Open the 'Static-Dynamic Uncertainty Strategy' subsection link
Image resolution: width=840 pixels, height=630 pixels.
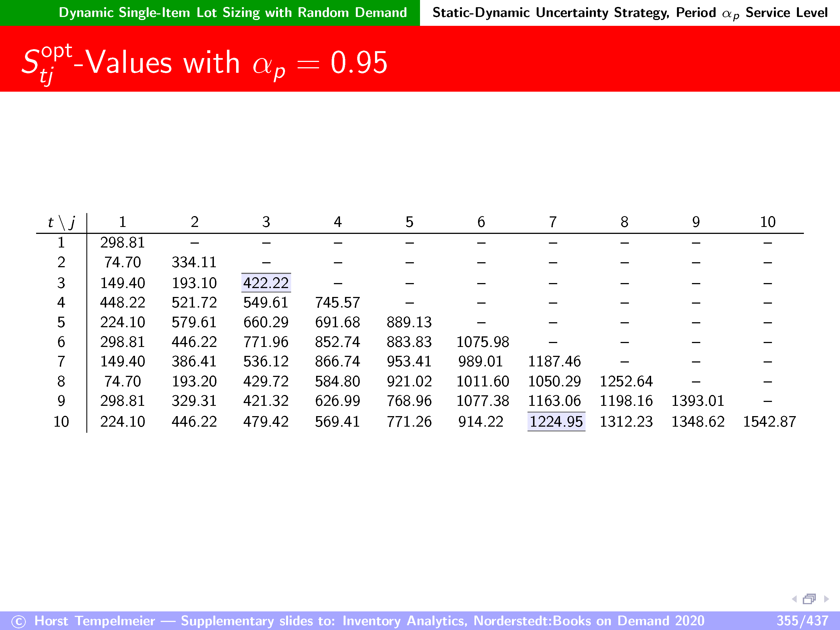[630, 12]
